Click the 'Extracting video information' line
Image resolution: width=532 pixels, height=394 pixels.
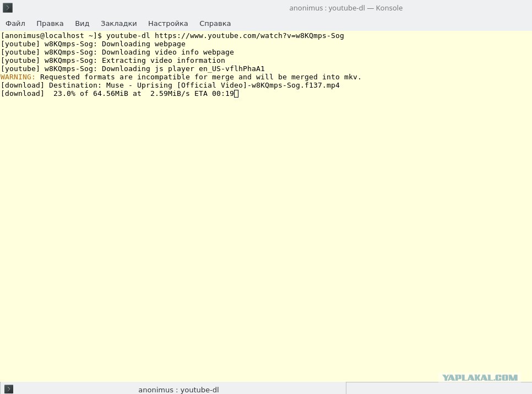(113, 61)
